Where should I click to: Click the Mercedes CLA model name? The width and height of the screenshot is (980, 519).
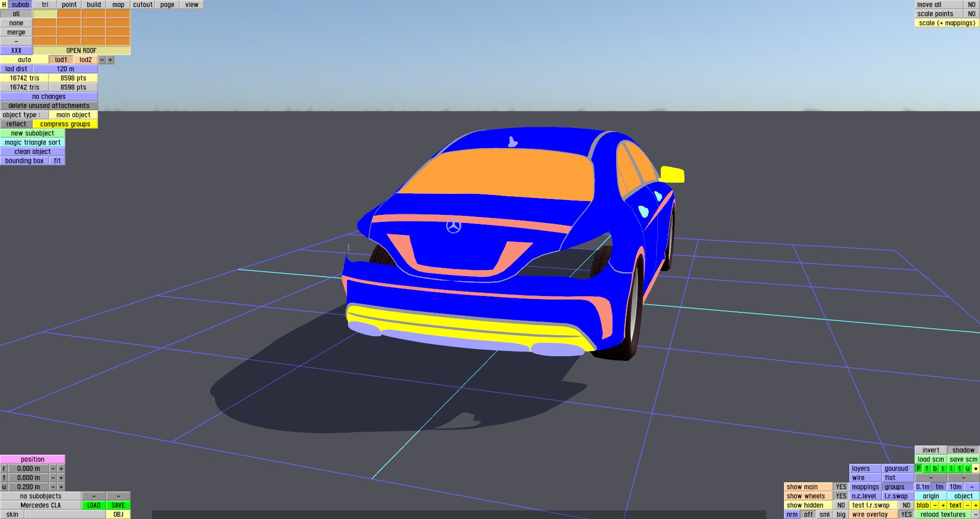click(41, 505)
